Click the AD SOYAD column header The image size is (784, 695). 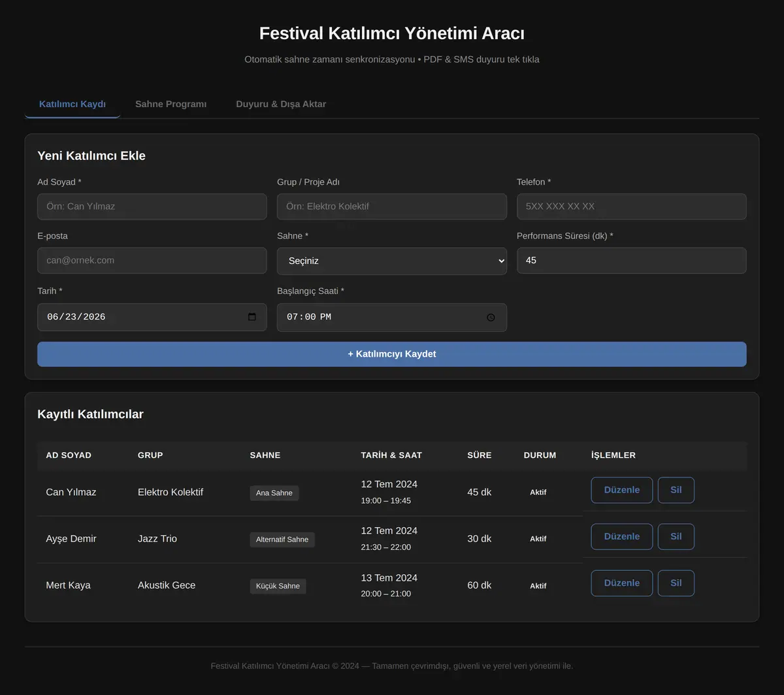coord(69,455)
